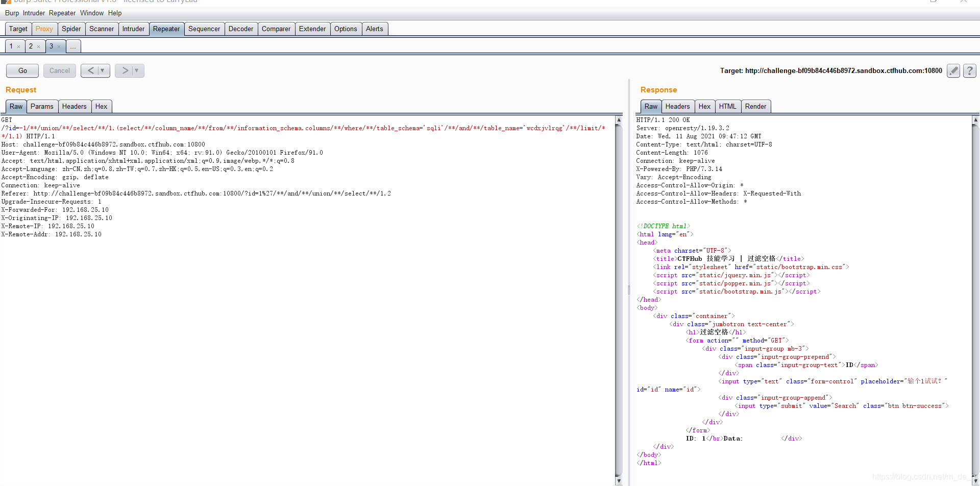Close Repeater tab 3 with its x
Viewport: 980px width, 486px height.
point(59,46)
